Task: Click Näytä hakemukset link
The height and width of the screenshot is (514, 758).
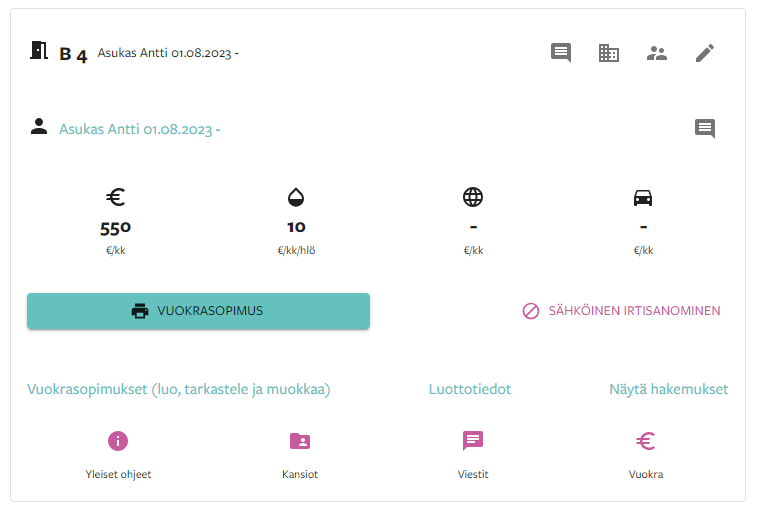Action: coord(669,389)
